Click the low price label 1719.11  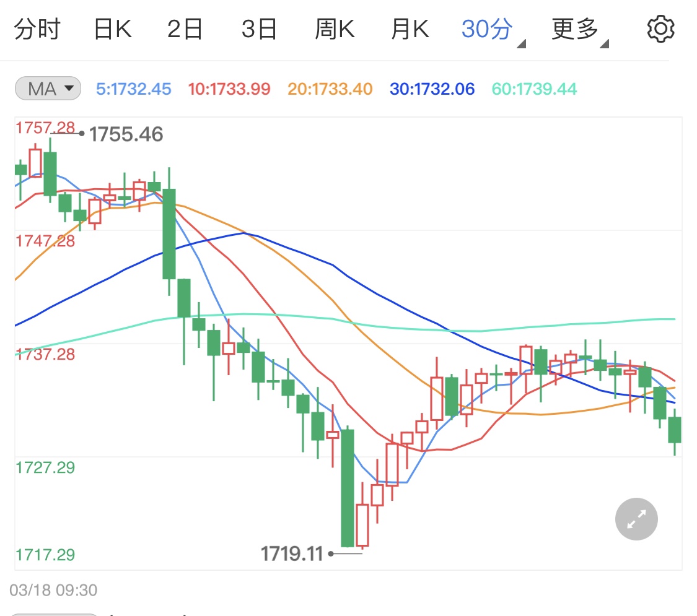(x=292, y=554)
